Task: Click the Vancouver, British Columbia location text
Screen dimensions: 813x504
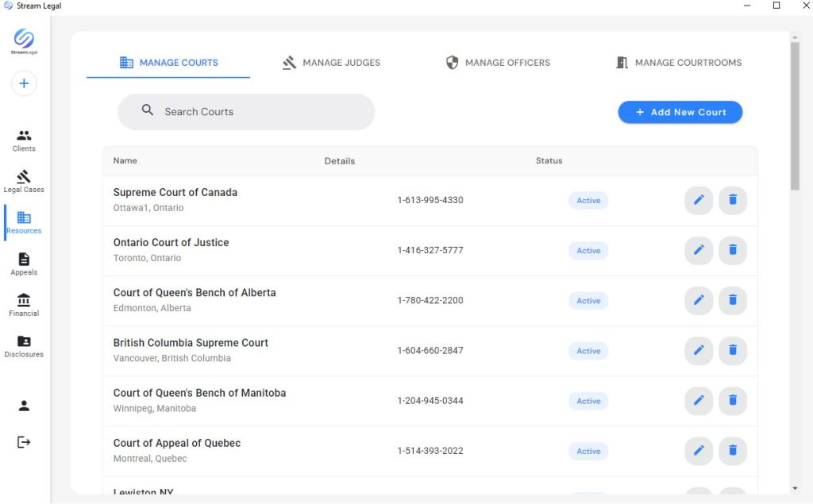Action: pyautogui.click(x=172, y=358)
